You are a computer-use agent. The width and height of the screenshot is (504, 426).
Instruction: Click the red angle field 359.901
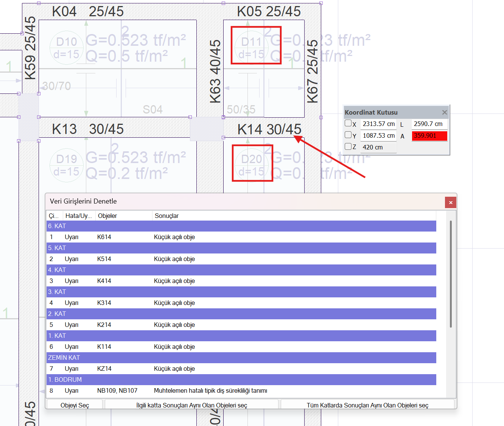coord(429,135)
